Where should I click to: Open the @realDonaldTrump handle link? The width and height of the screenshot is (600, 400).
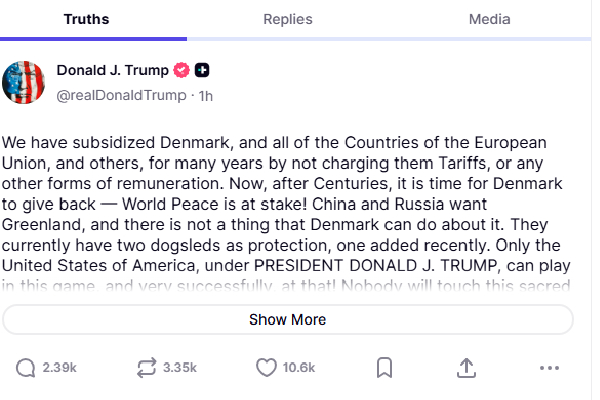pyautogui.click(x=121, y=95)
